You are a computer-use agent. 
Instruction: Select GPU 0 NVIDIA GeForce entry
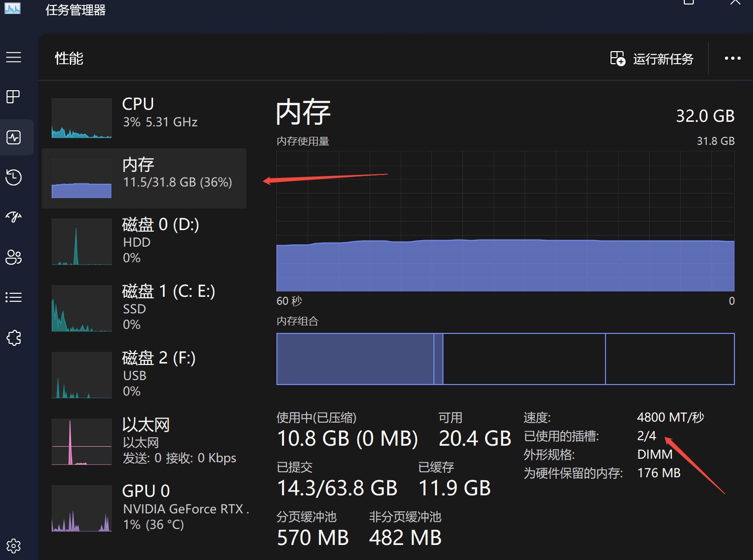click(144, 507)
